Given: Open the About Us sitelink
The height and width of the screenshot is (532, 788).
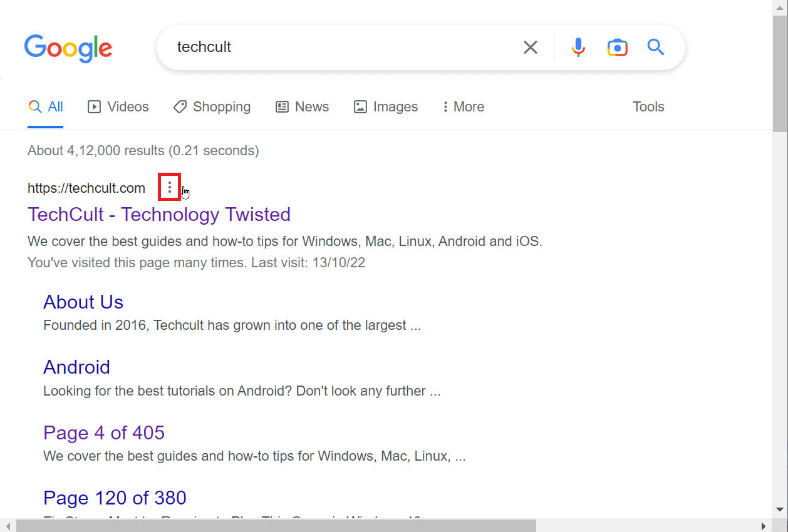Looking at the screenshot, I should tap(83, 302).
